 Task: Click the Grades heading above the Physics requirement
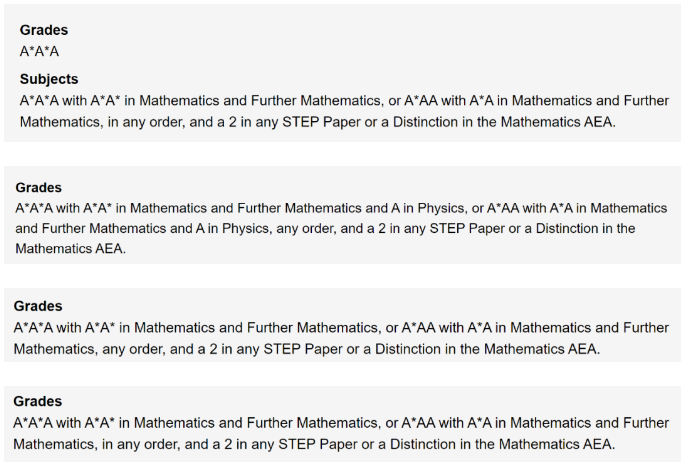click(x=39, y=187)
